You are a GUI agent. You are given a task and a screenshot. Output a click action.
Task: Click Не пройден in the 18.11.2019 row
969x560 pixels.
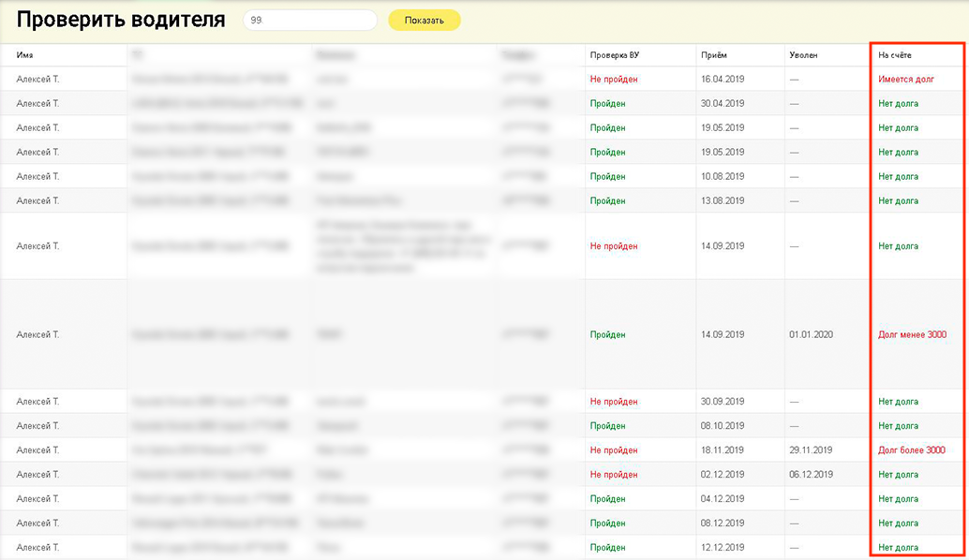[x=614, y=450]
